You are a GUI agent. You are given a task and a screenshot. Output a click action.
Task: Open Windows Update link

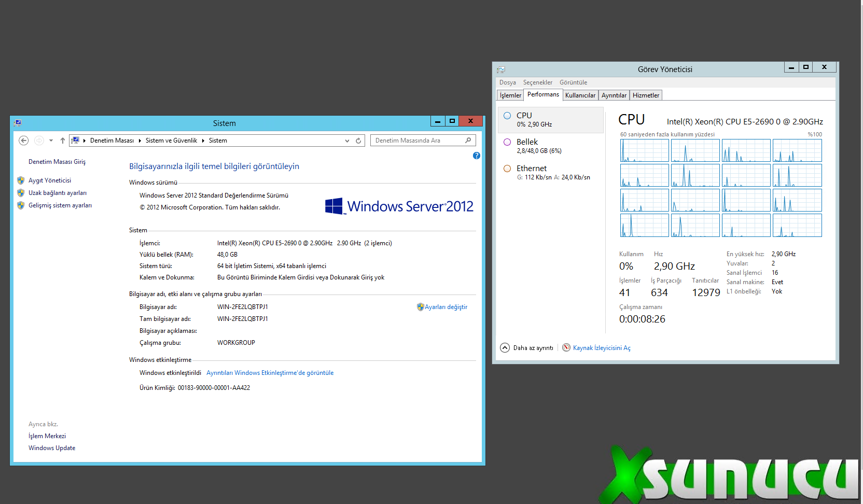[x=52, y=448]
